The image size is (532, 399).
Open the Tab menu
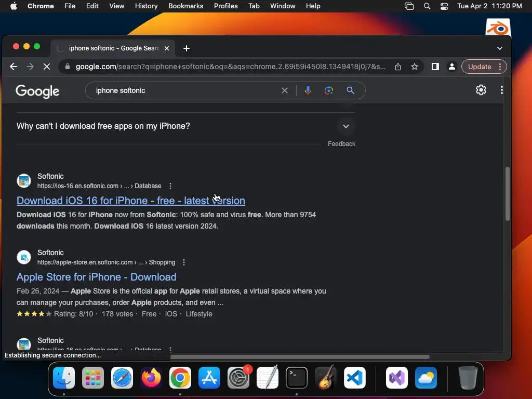(x=254, y=6)
